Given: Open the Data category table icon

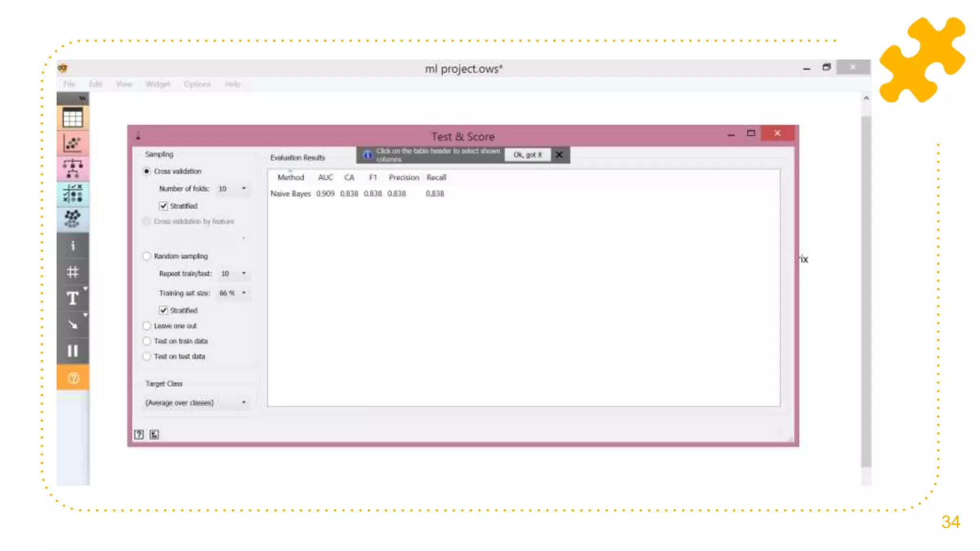Looking at the screenshot, I should [73, 118].
